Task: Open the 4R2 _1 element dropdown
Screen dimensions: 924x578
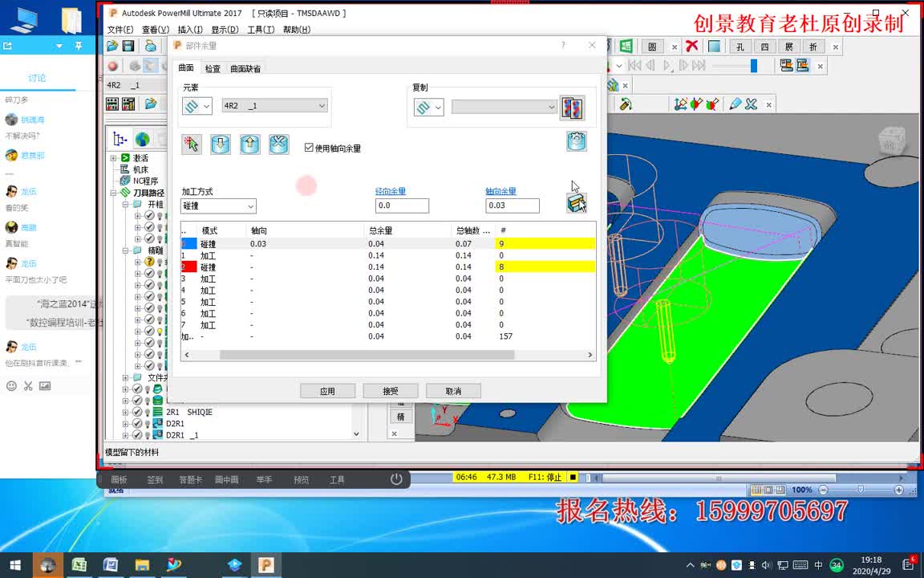Action: pyautogui.click(x=274, y=106)
